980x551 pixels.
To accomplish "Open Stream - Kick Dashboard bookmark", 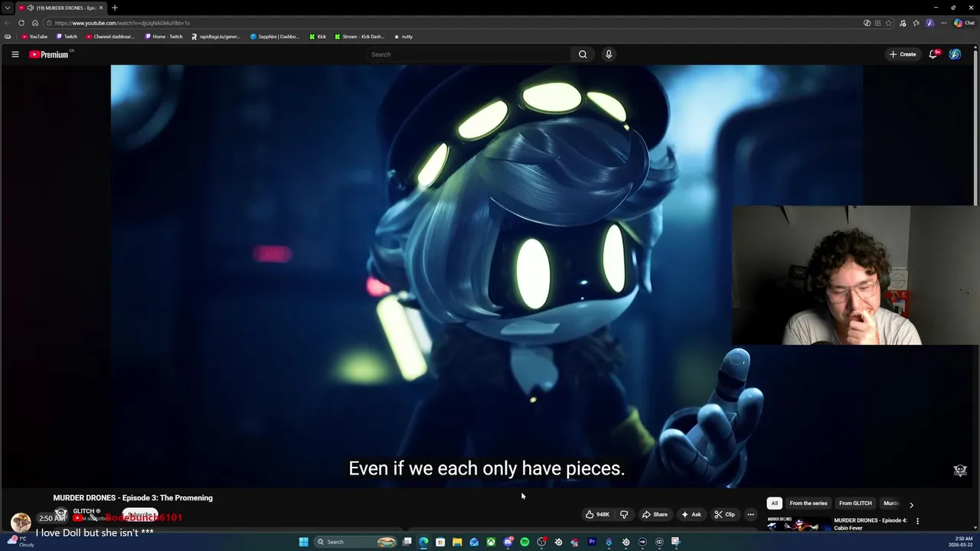I will pyautogui.click(x=360, y=37).
